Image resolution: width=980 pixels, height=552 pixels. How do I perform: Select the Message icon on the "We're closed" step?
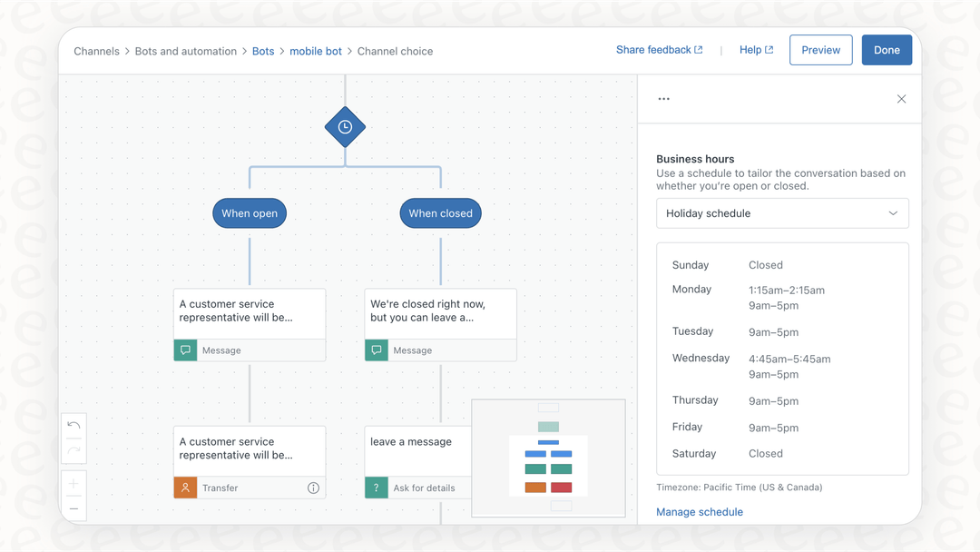(x=377, y=350)
